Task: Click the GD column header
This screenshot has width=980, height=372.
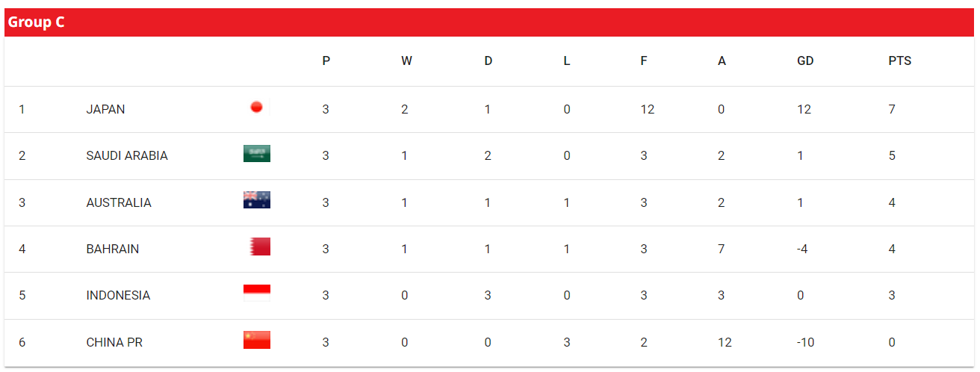Action: (x=805, y=61)
